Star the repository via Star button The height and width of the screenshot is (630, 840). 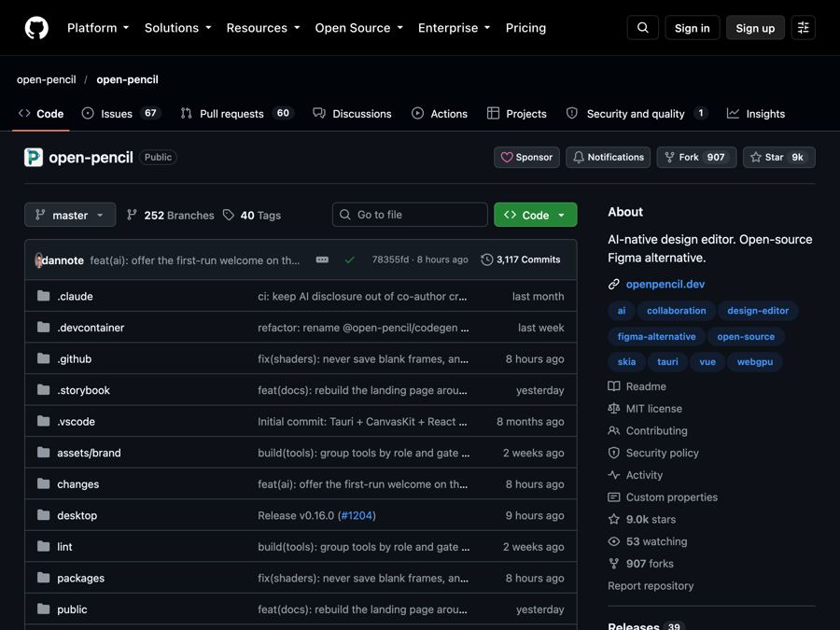pyautogui.click(x=779, y=157)
